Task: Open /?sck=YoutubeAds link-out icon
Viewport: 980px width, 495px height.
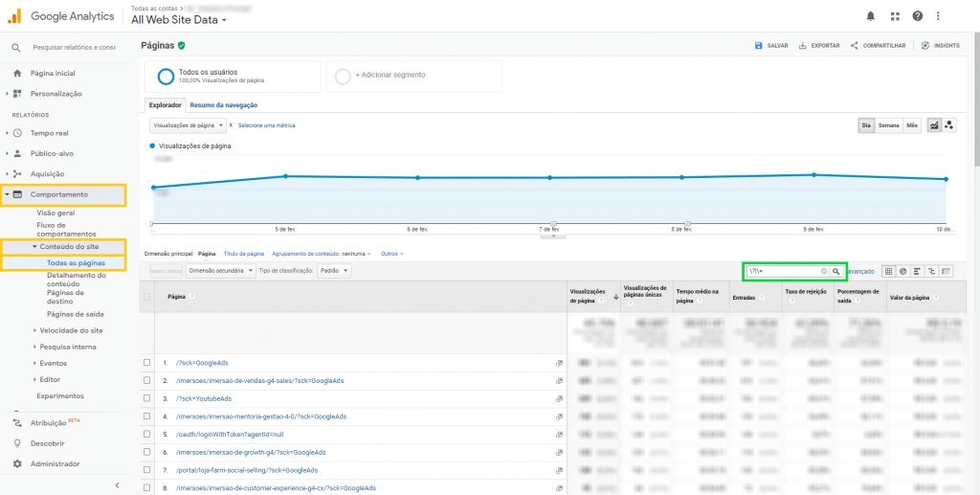Action: [559, 398]
